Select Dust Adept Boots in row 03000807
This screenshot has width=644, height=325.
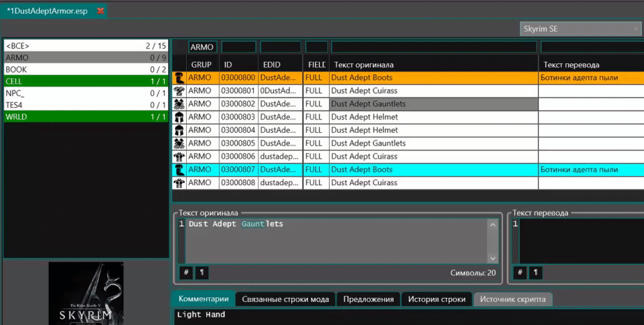(x=433, y=170)
